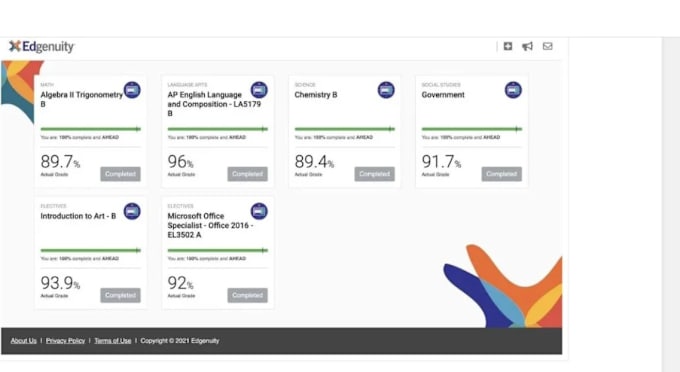The image size is (680, 372).
Task: Open the Chemistry B course title
Action: pyautogui.click(x=316, y=95)
